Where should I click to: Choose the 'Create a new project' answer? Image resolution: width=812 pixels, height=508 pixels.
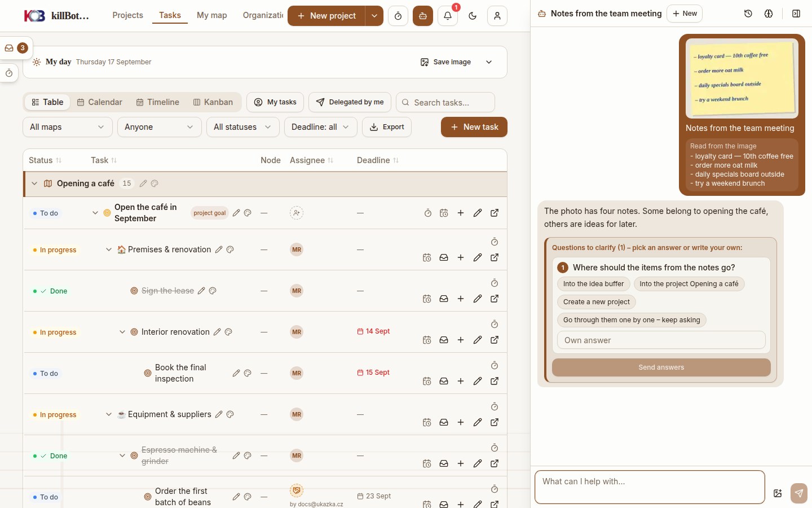[x=597, y=302]
